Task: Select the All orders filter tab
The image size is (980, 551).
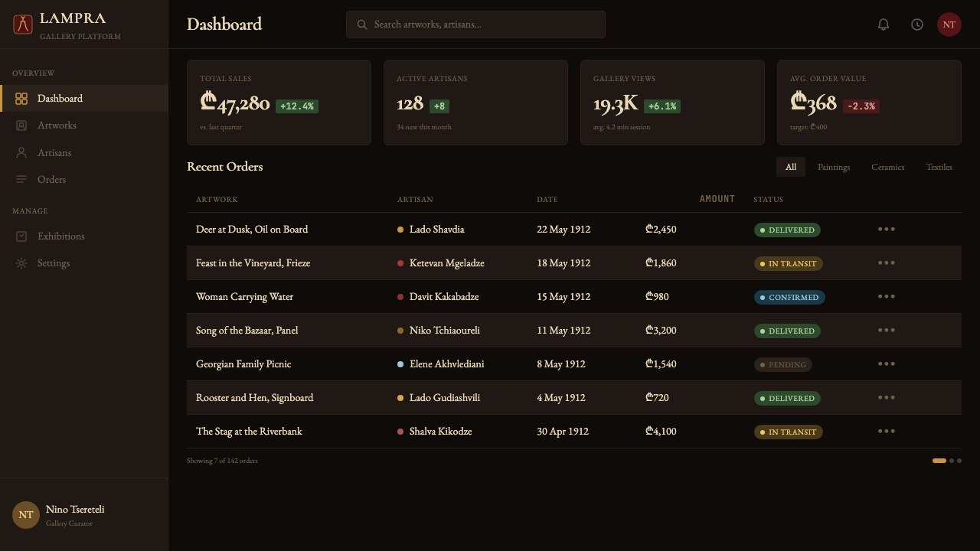Action: [791, 167]
